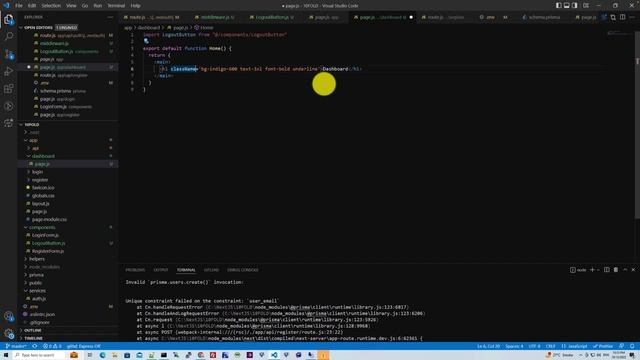
Task: Click the Explorer more actions ellipsis
Action: pos(110,17)
